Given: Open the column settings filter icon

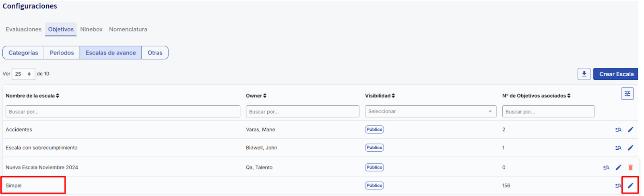Looking at the screenshot, I should pyautogui.click(x=627, y=94).
